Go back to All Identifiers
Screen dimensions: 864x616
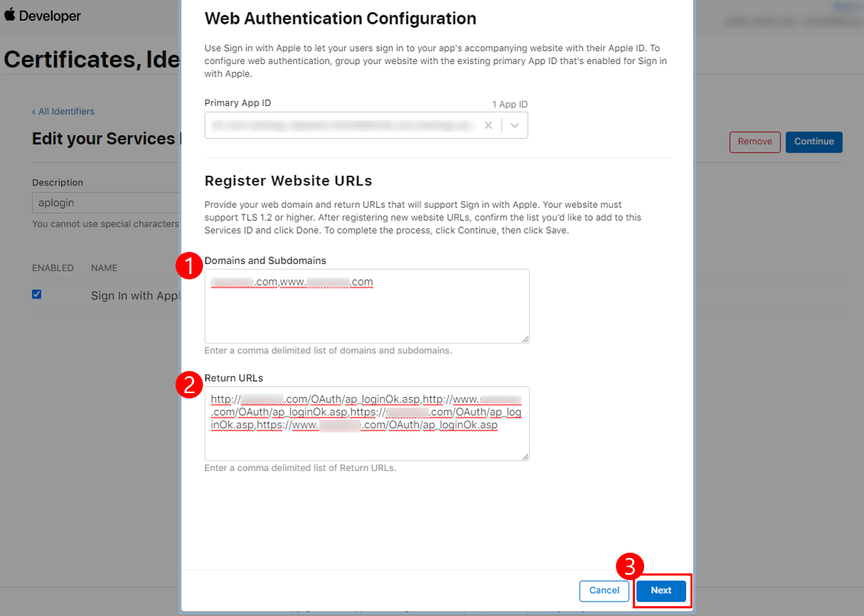point(63,111)
